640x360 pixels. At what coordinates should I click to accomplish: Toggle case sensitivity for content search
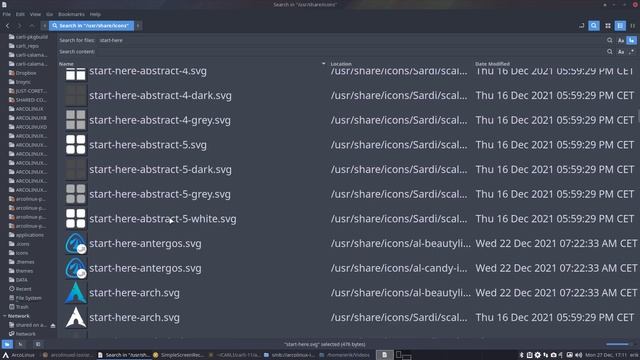[621, 52]
